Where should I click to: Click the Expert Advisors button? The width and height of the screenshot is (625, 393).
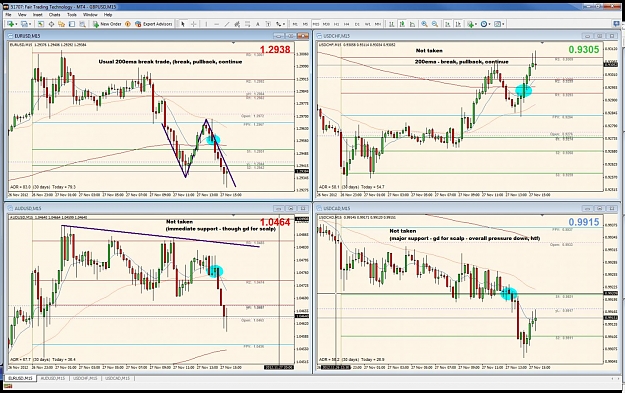click(154, 24)
